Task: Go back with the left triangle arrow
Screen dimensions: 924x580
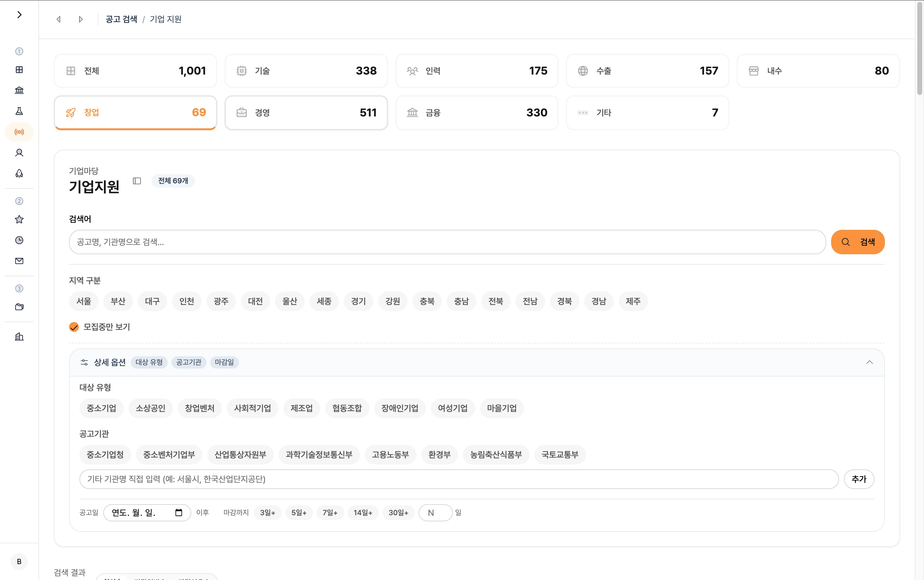Action: pos(59,19)
